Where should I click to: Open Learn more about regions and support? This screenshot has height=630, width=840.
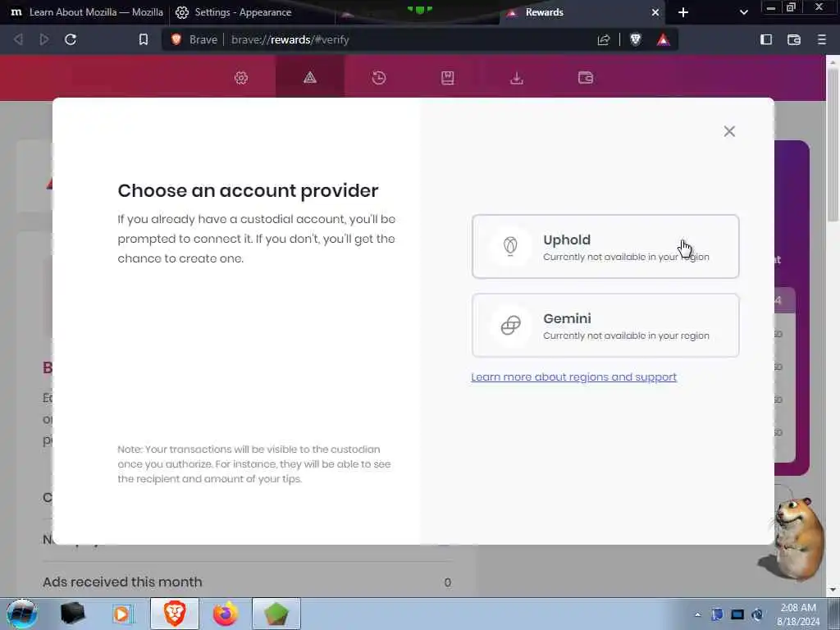coord(573,377)
